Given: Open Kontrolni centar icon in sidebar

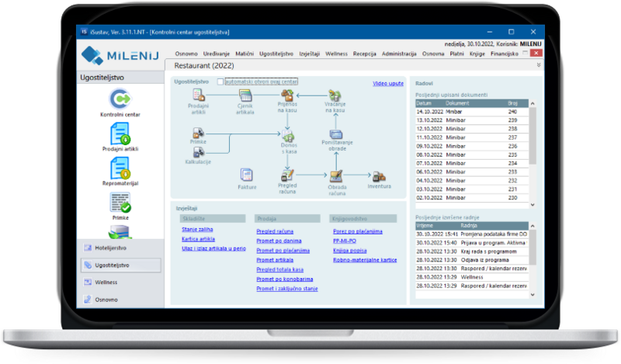Looking at the screenshot, I should (x=120, y=101).
